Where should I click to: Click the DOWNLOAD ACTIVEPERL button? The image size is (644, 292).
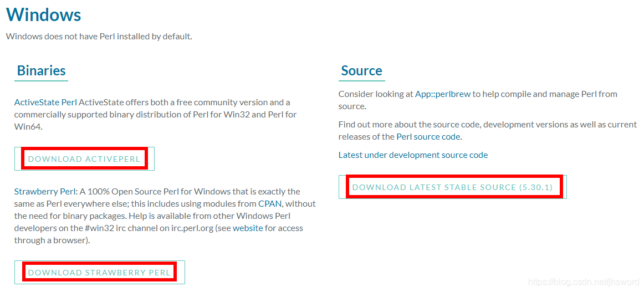84,159
